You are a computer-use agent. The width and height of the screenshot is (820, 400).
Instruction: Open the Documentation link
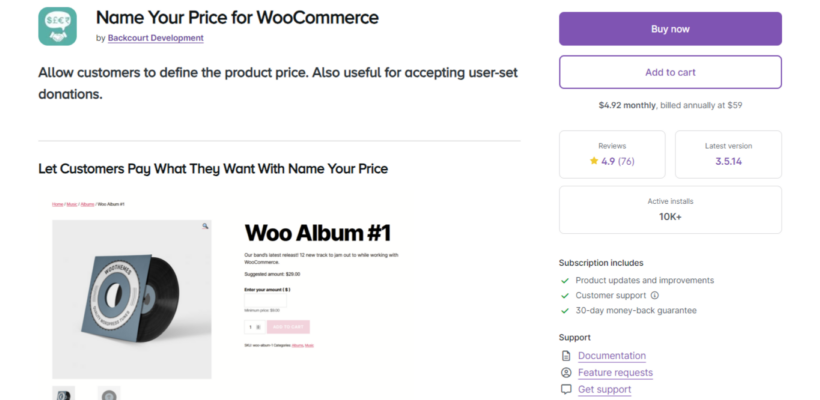click(x=612, y=356)
